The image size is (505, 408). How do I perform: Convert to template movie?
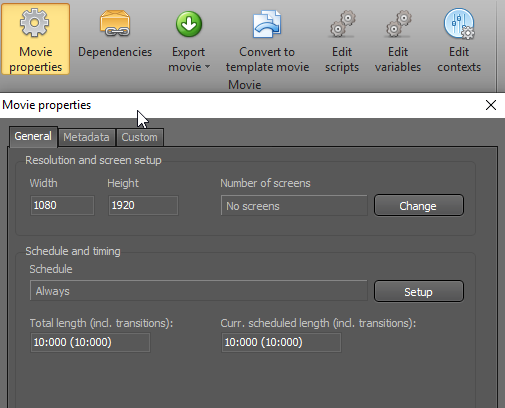(x=267, y=40)
